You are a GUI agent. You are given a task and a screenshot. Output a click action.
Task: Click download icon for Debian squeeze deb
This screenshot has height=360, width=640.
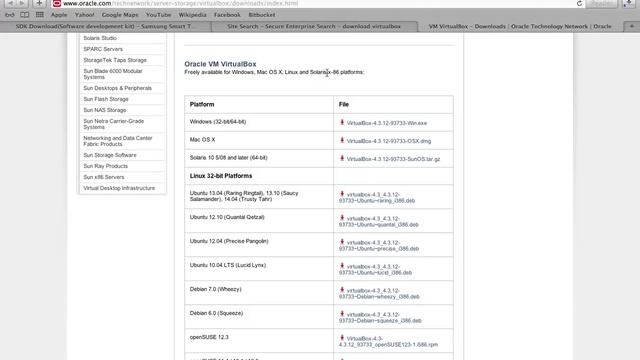click(342, 314)
